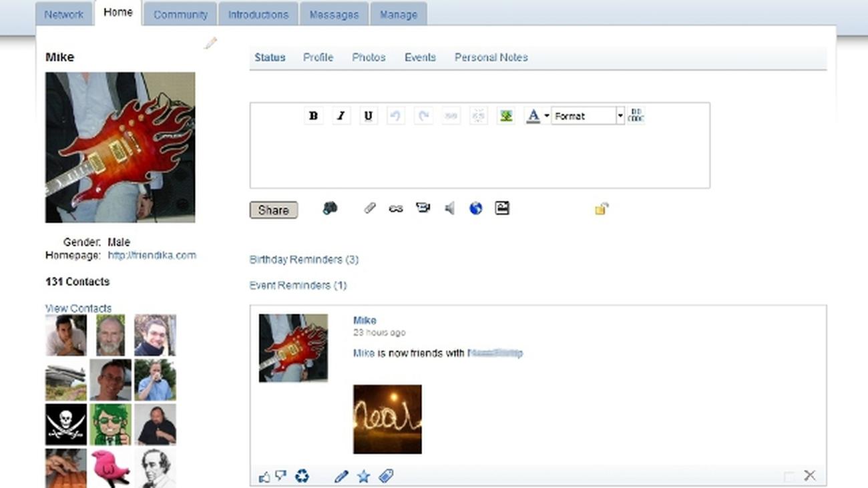
Task: Click the camera upload photo icon
Action: 330,208
